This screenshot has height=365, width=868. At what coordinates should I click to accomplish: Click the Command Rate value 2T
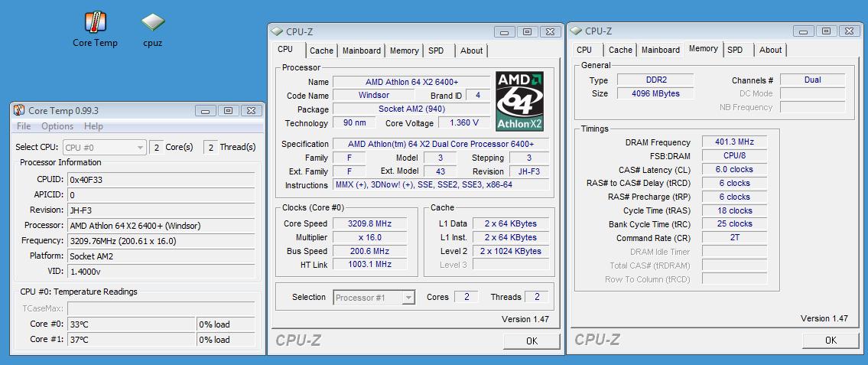pos(735,238)
